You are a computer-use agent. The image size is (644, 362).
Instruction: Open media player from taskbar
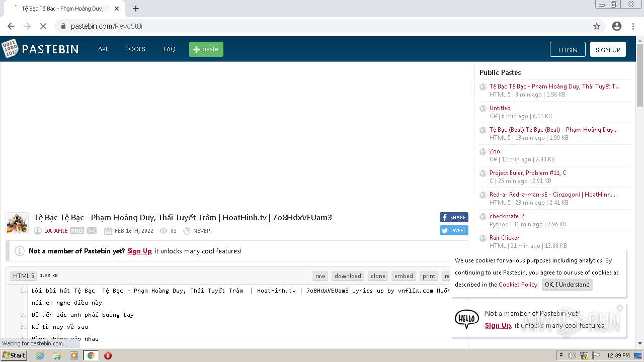(x=74, y=355)
